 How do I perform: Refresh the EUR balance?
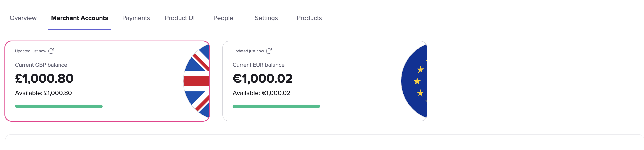[x=269, y=51]
